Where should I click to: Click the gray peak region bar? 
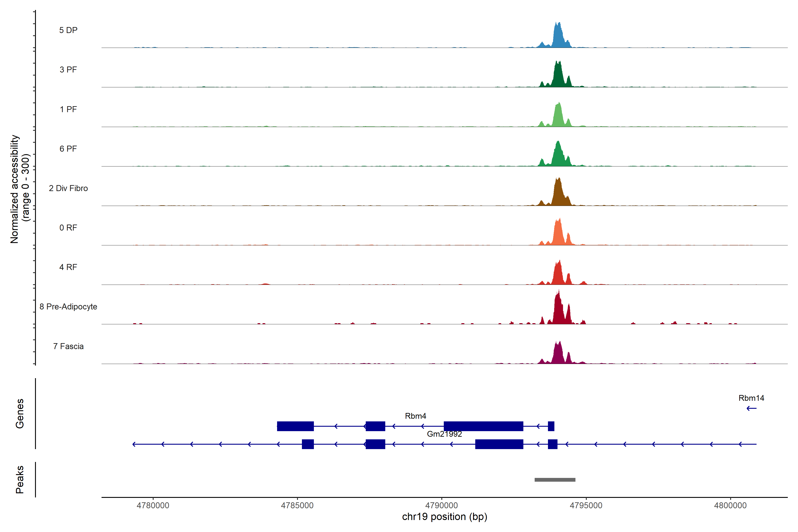point(555,480)
